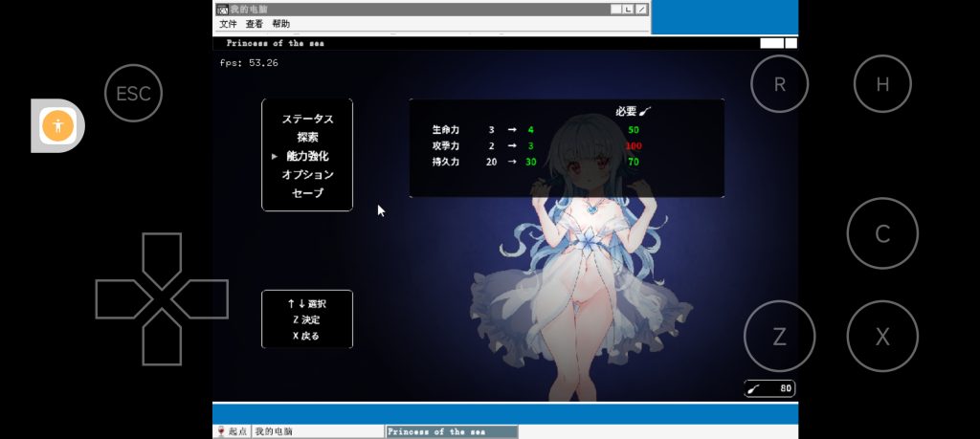Click the green cost value 50
Image resolution: width=980 pixels, height=439 pixels.
pos(634,130)
